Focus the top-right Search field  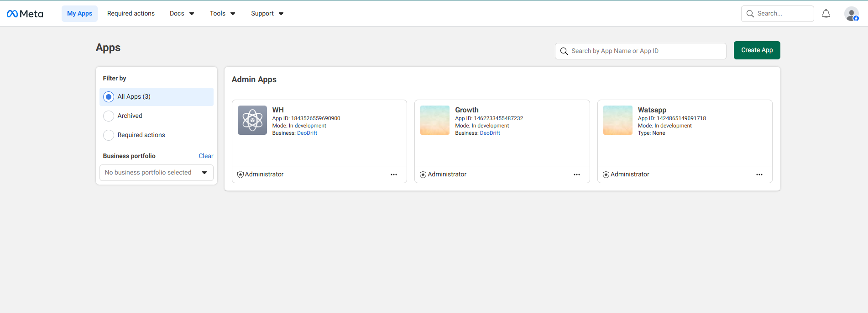click(x=778, y=14)
